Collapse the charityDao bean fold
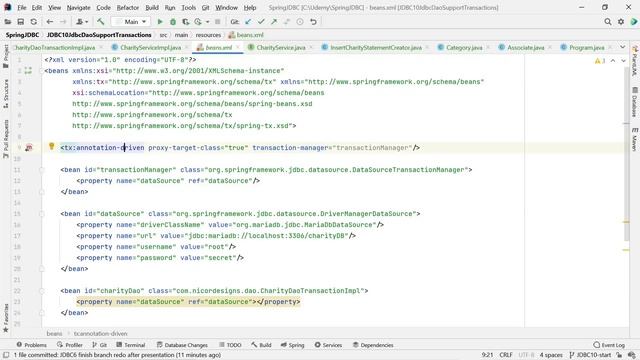 tap(42, 291)
